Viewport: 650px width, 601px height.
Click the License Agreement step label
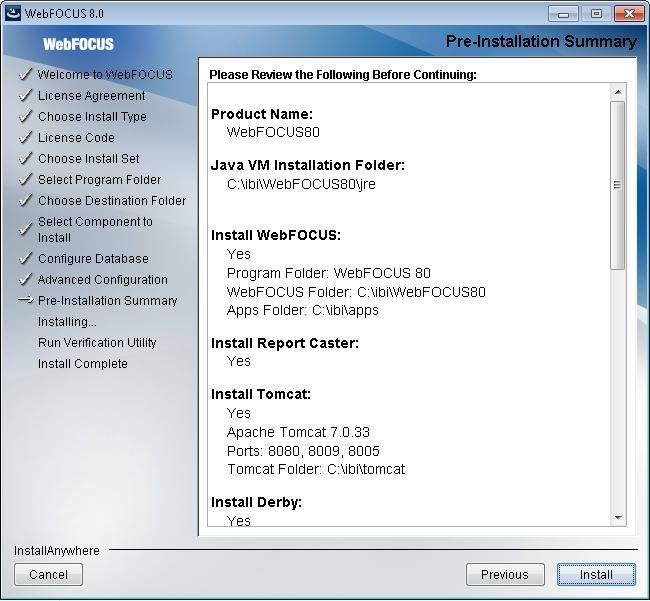point(92,95)
